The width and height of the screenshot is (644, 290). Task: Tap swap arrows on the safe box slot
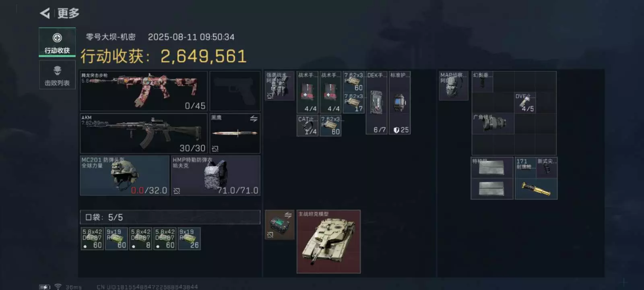coord(288,215)
